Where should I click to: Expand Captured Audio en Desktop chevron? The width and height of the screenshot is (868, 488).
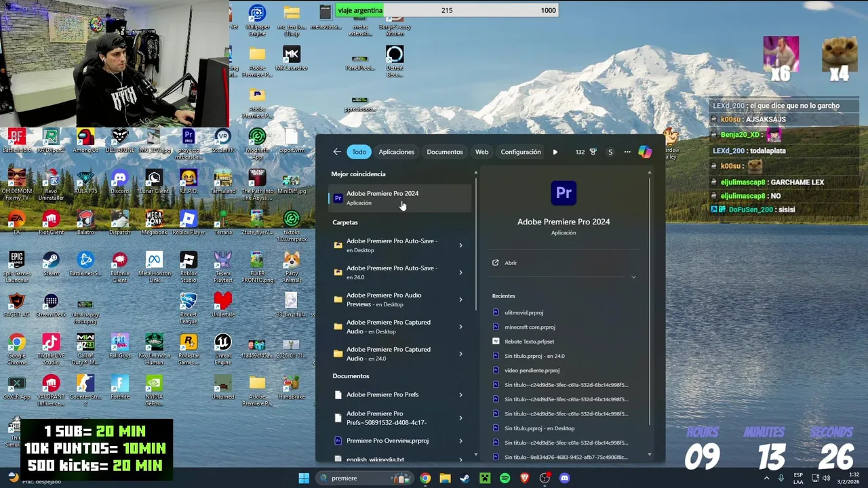pyautogui.click(x=460, y=327)
